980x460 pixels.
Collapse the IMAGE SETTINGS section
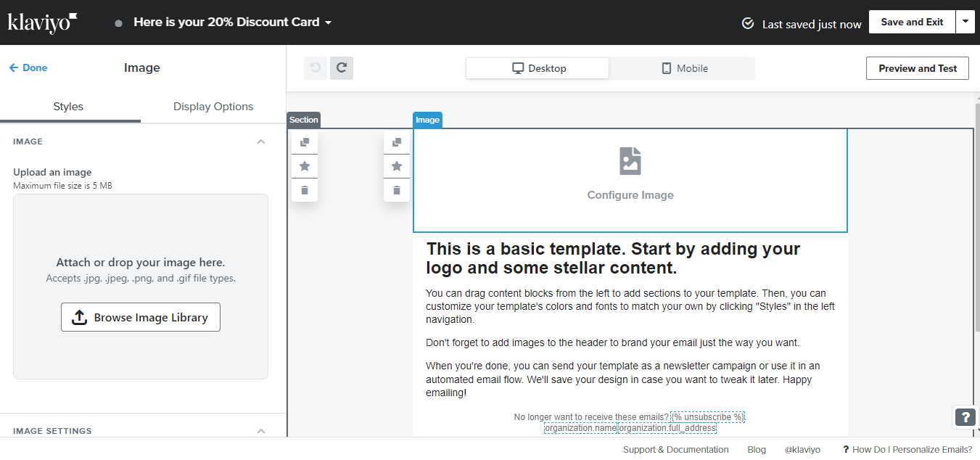point(261,431)
